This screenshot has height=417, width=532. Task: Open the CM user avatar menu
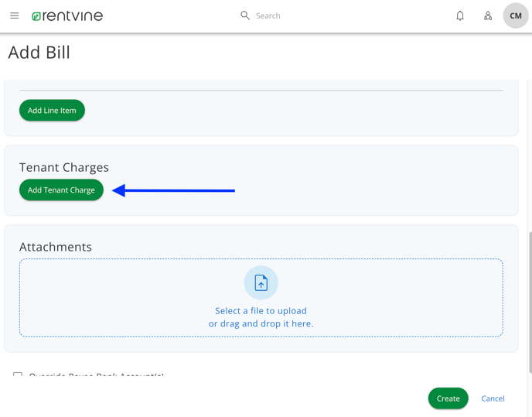[515, 15]
